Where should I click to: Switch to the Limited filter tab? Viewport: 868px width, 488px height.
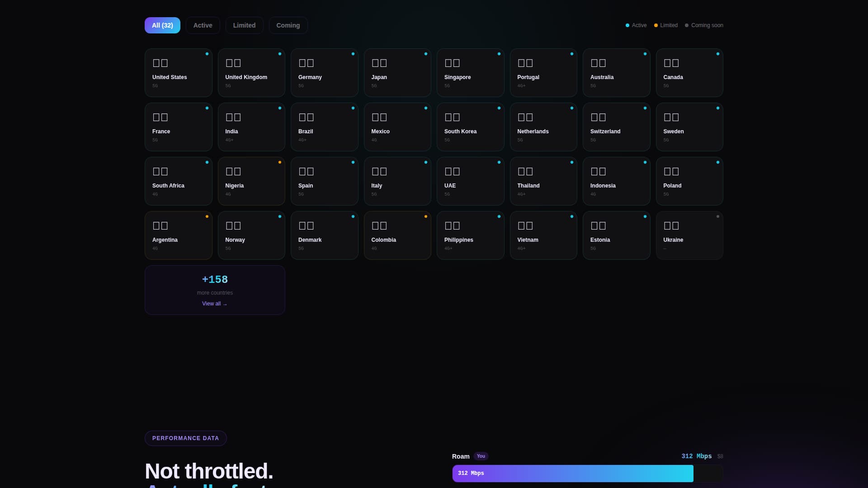coord(244,25)
